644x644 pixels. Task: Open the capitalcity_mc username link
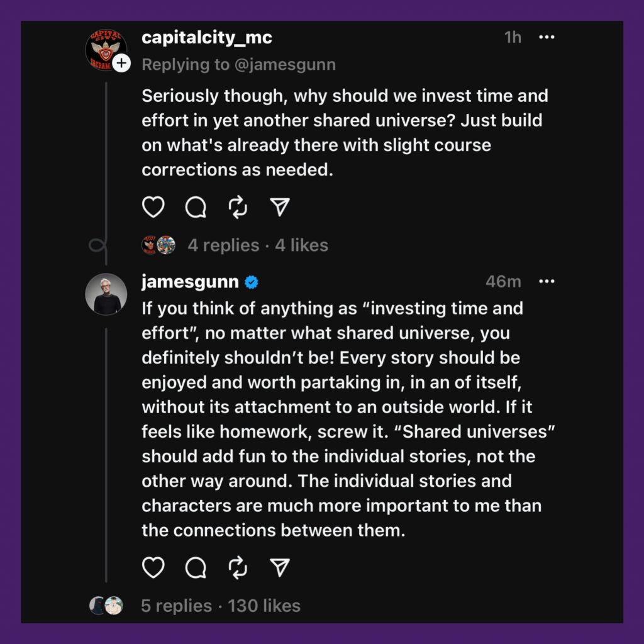click(206, 37)
